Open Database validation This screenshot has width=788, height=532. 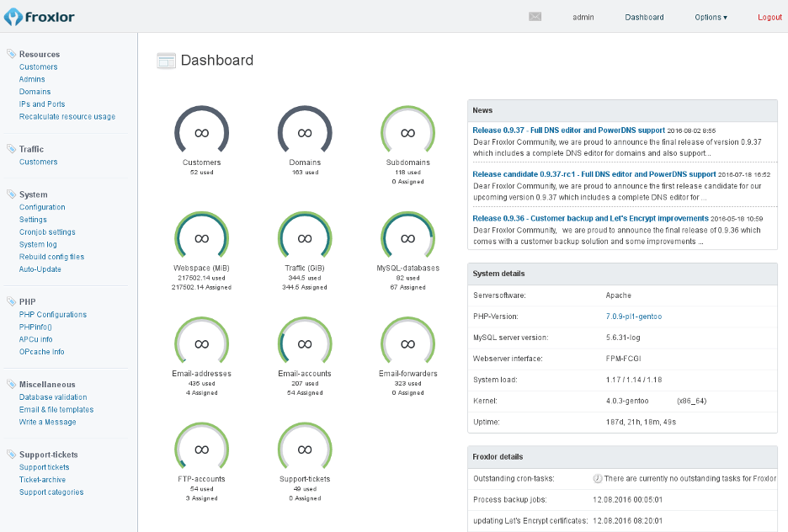[53, 396]
